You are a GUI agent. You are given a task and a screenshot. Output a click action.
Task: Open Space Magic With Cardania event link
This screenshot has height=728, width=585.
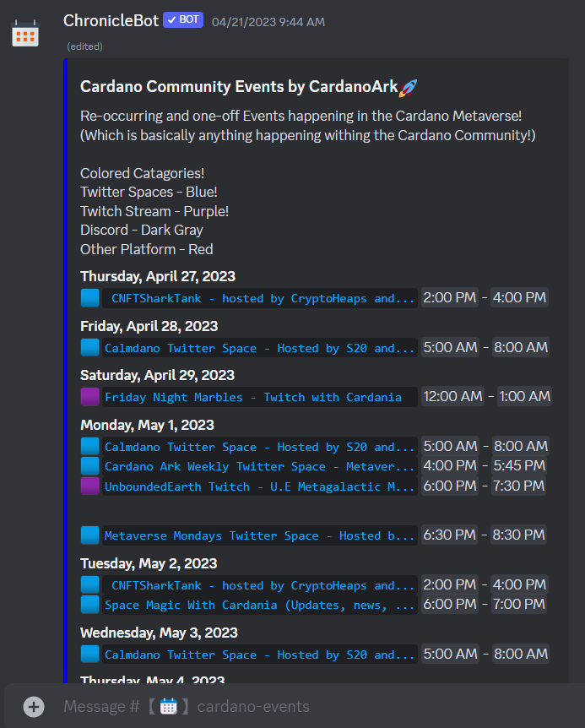(260, 605)
